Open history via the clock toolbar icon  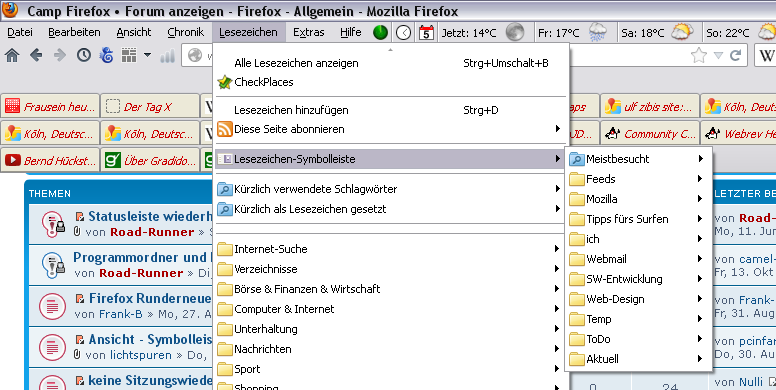pos(84,55)
